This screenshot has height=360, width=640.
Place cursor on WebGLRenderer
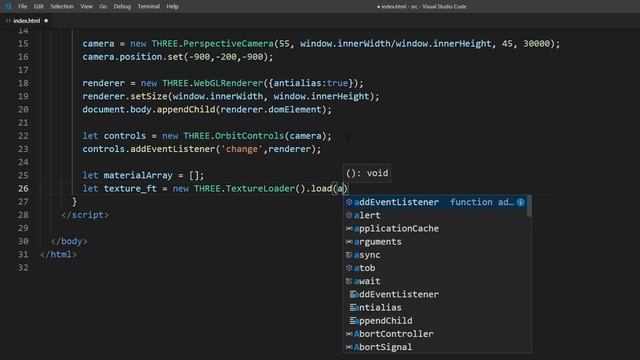point(228,83)
